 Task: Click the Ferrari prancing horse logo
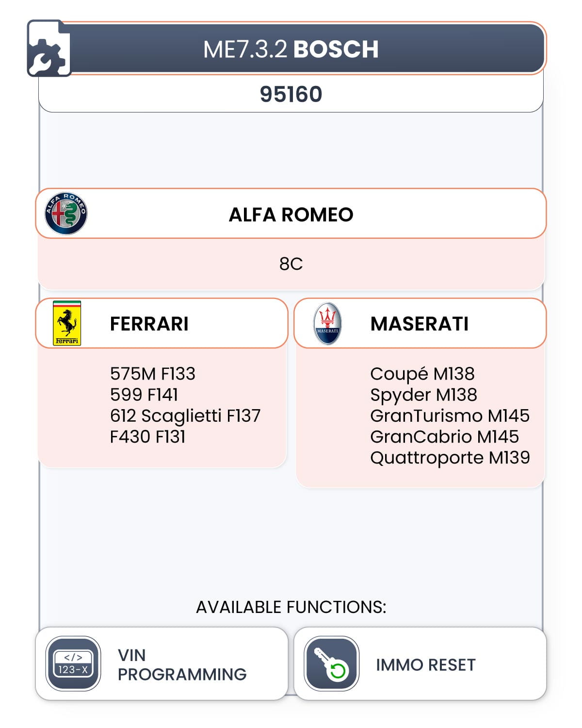point(66,323)
